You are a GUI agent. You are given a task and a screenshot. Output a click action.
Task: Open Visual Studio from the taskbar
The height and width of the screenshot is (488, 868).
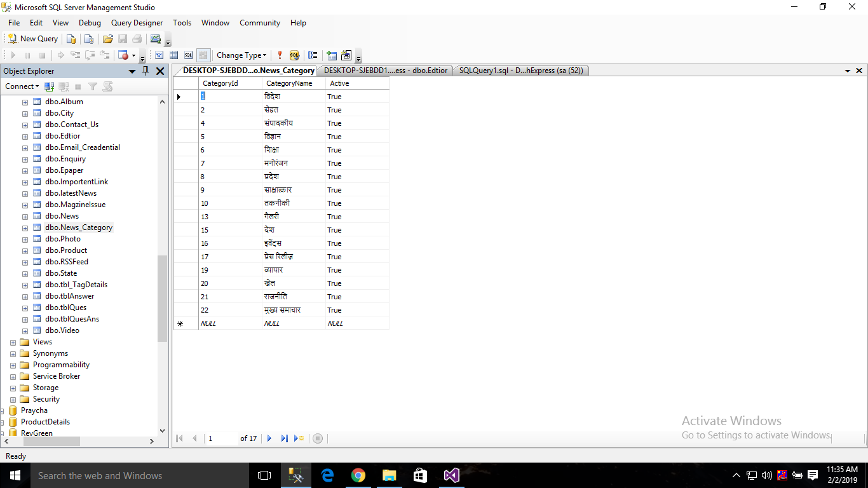coord(452,475)
